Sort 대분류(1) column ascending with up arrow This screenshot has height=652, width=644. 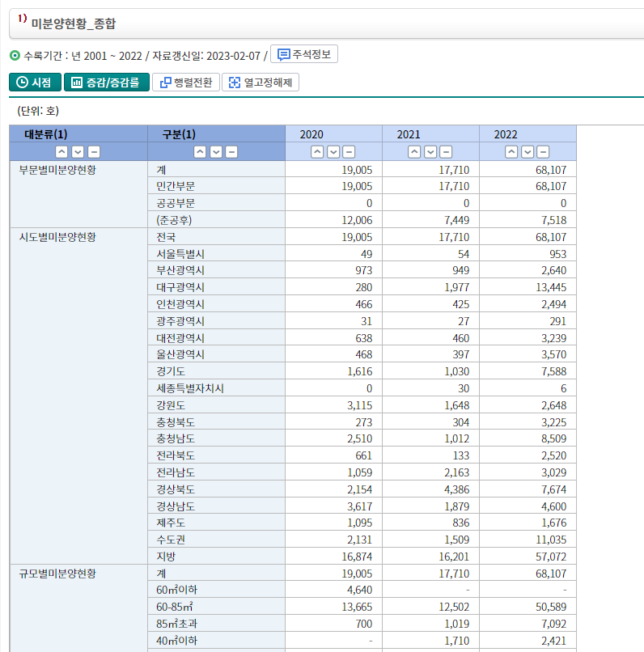61,152
